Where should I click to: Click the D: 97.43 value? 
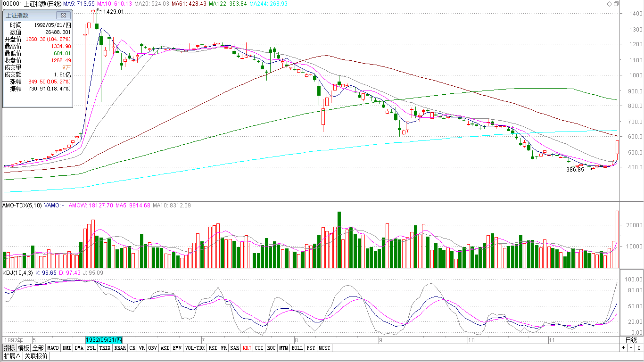[x=69, y=272]
